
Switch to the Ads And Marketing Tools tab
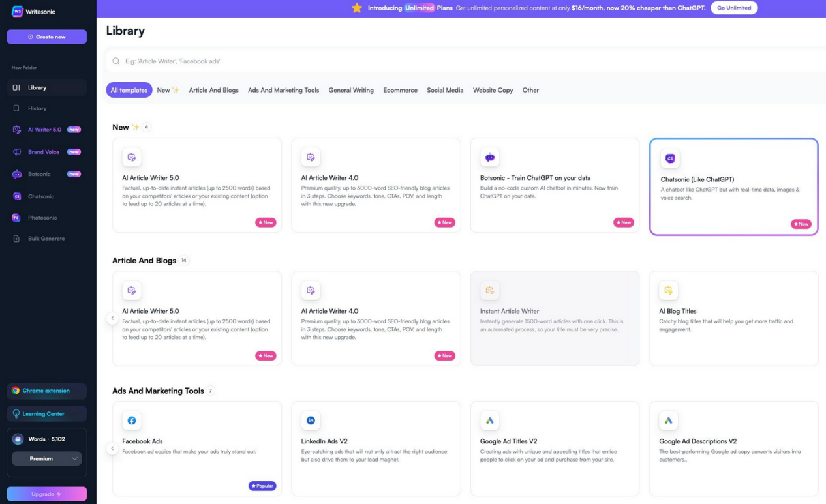[283, 90]
